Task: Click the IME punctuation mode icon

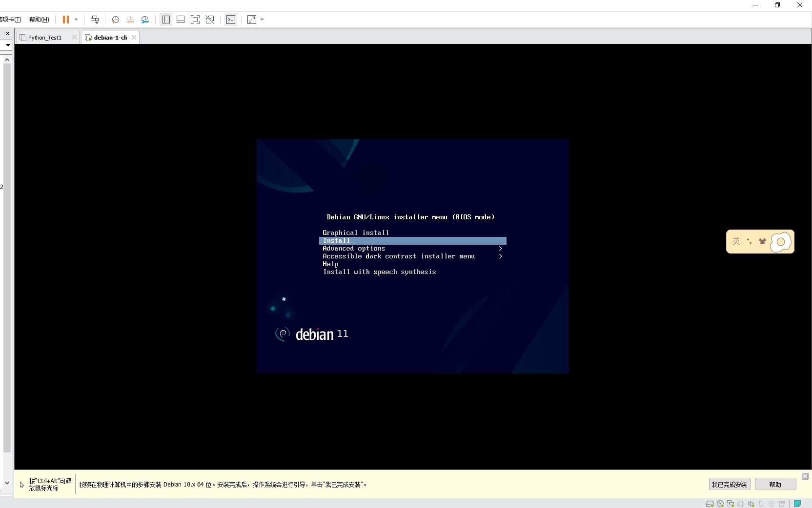Action: coord(750,241)
